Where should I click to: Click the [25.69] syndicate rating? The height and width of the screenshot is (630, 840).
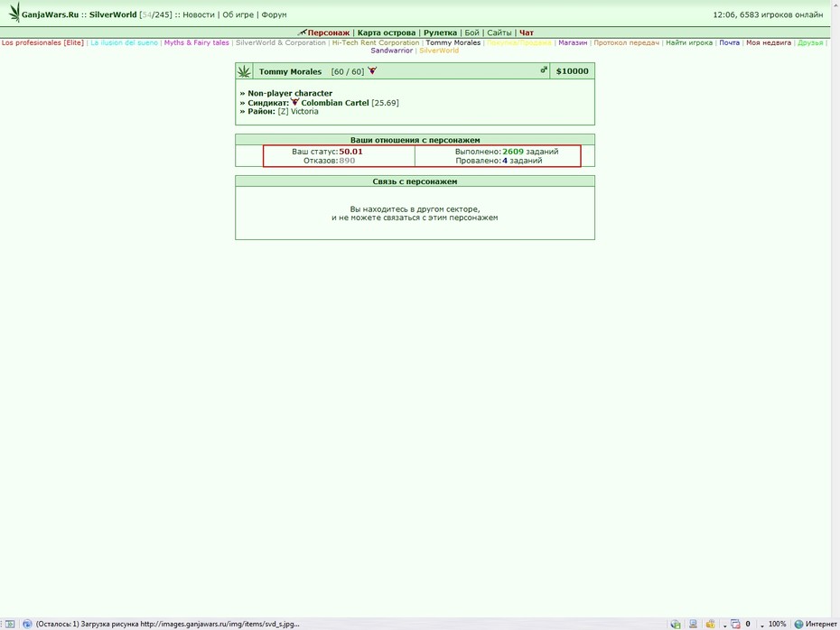pyautogui.click(x=385, y=103)
